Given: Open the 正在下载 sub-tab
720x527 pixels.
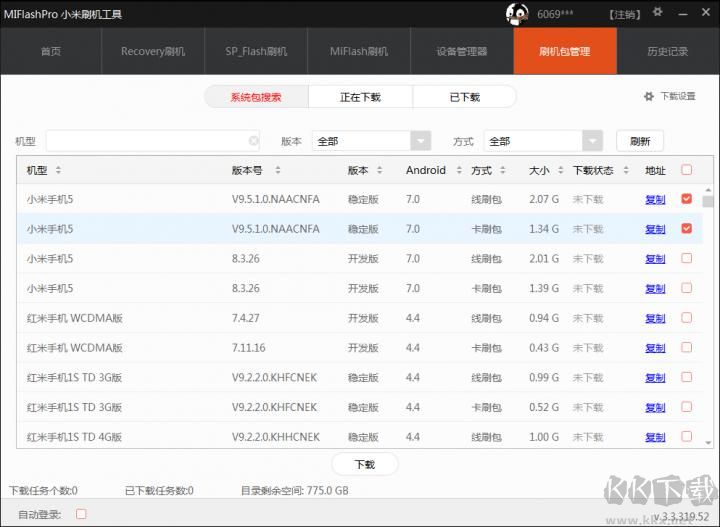Looking at the screenshot, I should pyautogui.click(x=360, y=97).
